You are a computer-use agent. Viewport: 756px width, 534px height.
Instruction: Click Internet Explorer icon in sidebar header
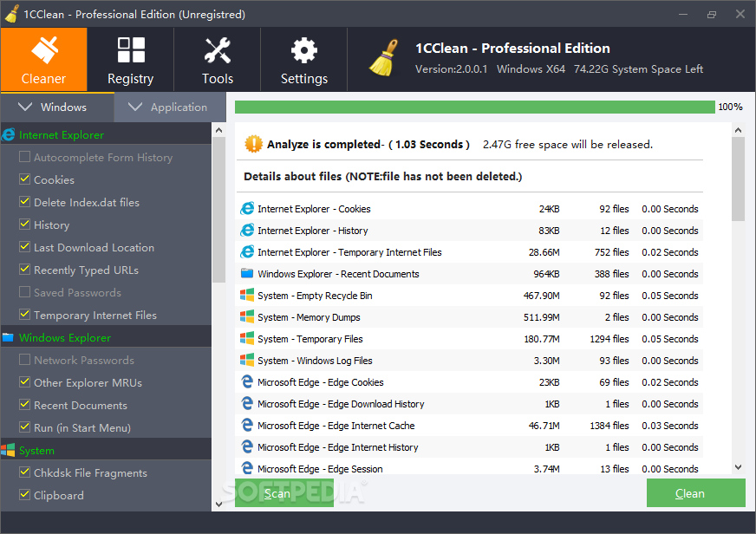tap(8, 134)
